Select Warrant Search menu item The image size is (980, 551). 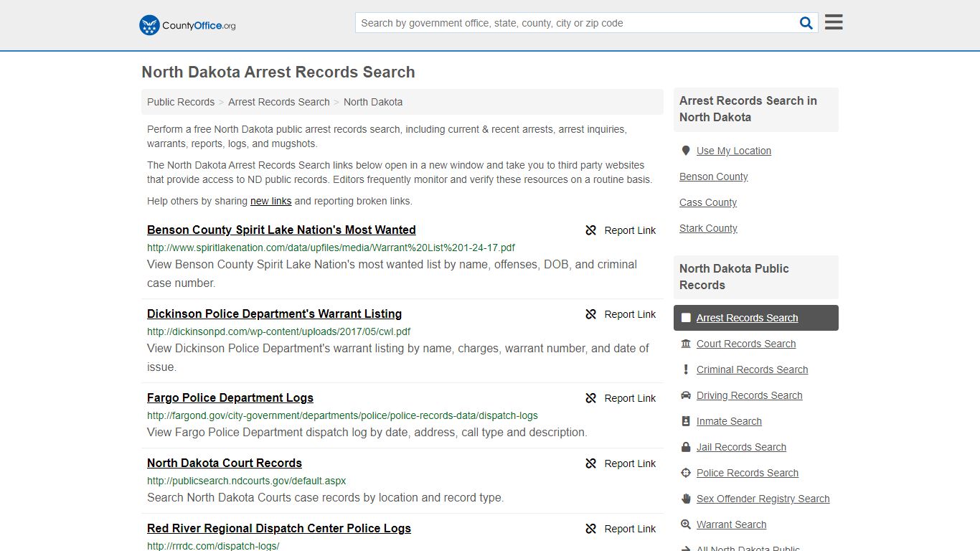[x=732, y=524]
